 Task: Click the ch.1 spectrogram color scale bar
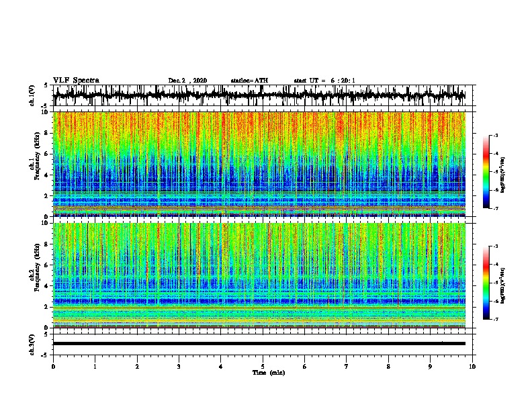pyautogui.click(x=486, y=172)
